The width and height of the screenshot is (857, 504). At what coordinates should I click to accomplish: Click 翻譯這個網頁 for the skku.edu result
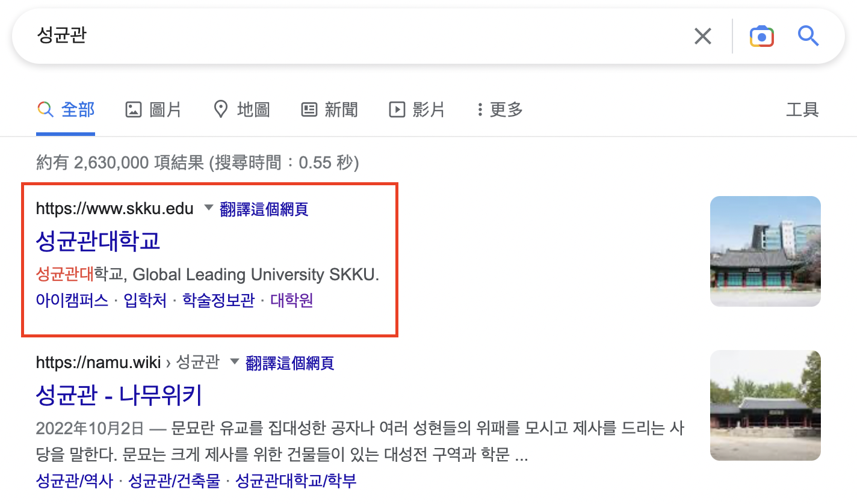coord(264,209)
